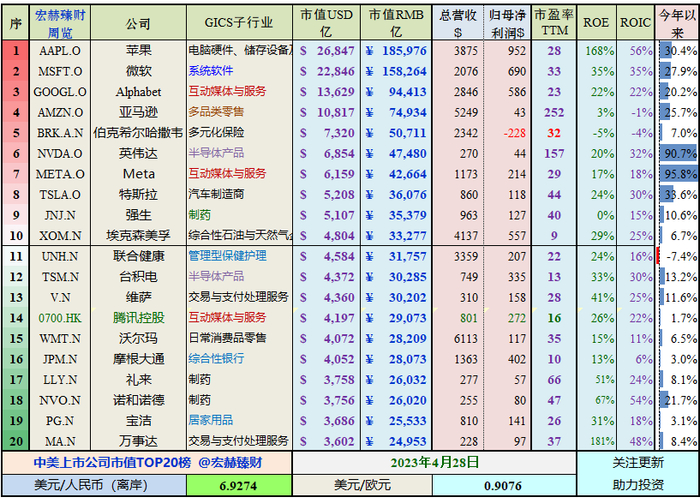Click the RMB market cap 94,413
The width and height of the screenshot is (700, 498).
(408, 92)
